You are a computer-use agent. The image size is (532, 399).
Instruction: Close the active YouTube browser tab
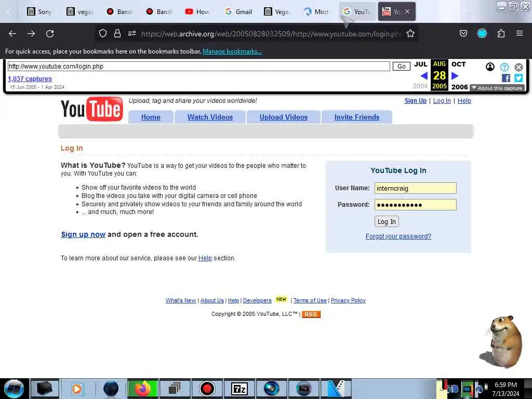click(x=407, y=11)
